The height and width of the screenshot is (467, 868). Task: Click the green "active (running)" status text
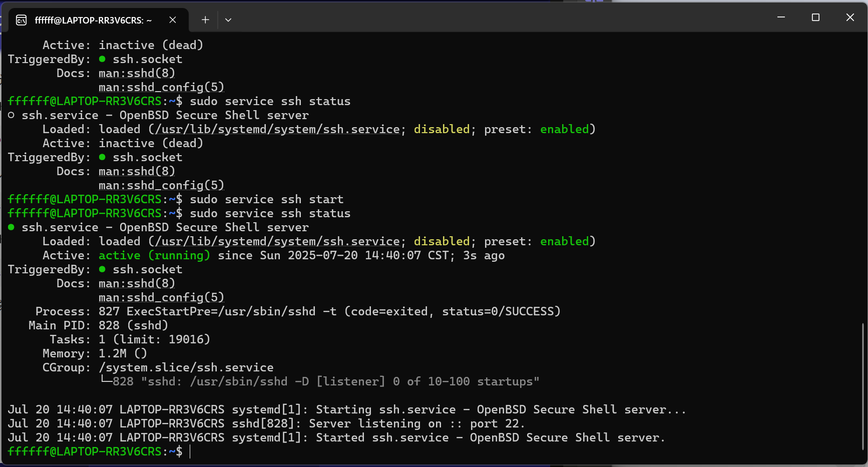tap(154, 255)
